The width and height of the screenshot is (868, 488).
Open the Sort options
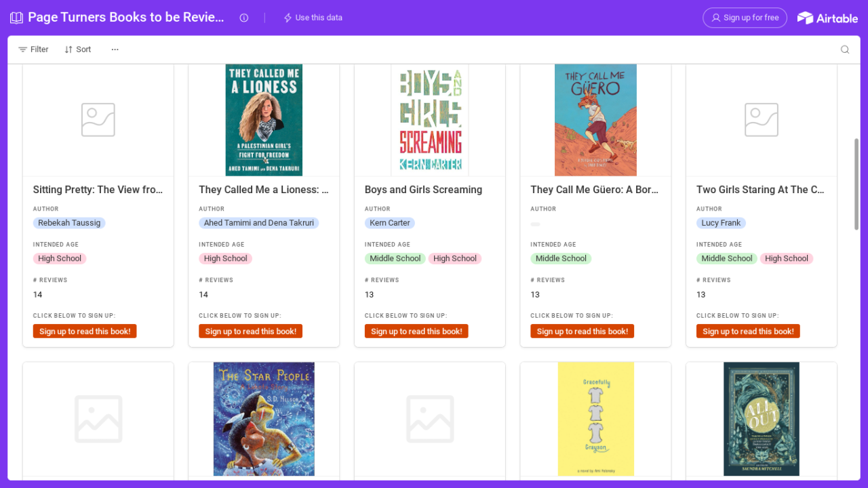click(x=78, y=49)
